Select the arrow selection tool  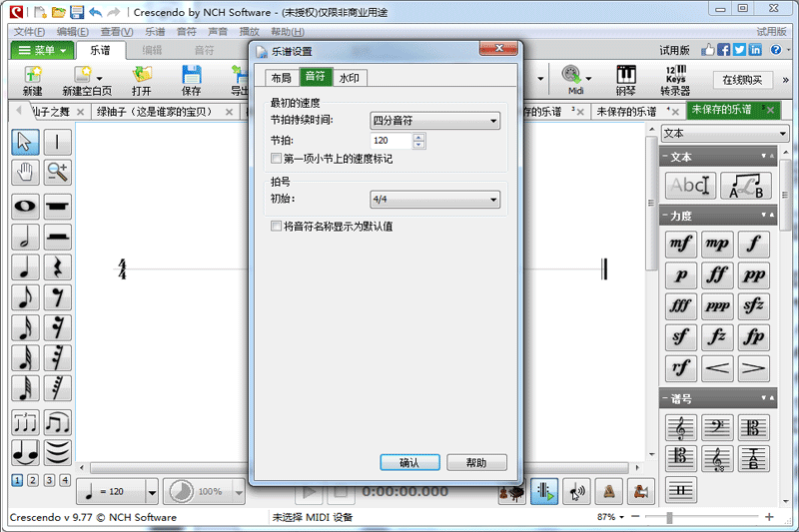click(x=25, y=142)
